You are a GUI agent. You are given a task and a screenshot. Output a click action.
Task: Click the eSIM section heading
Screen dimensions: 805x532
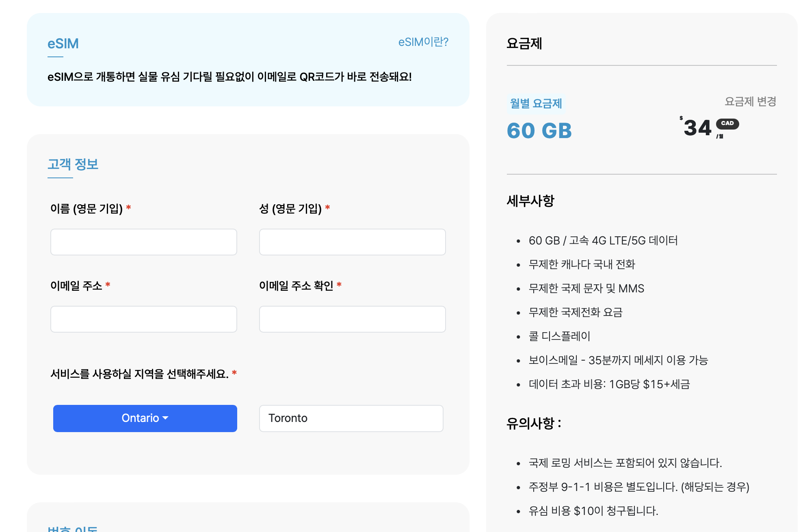click(x=63, y=44)
